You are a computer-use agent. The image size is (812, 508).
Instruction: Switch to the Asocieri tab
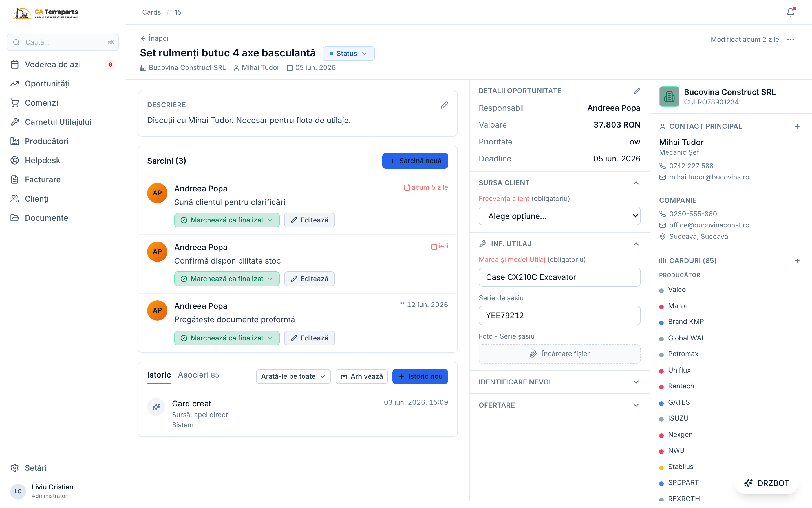198,375
